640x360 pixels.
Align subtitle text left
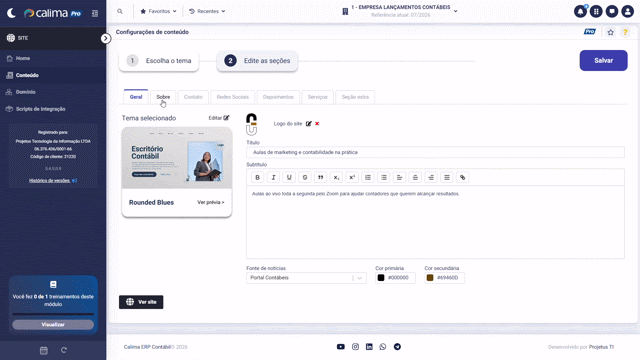click(399, 177)
